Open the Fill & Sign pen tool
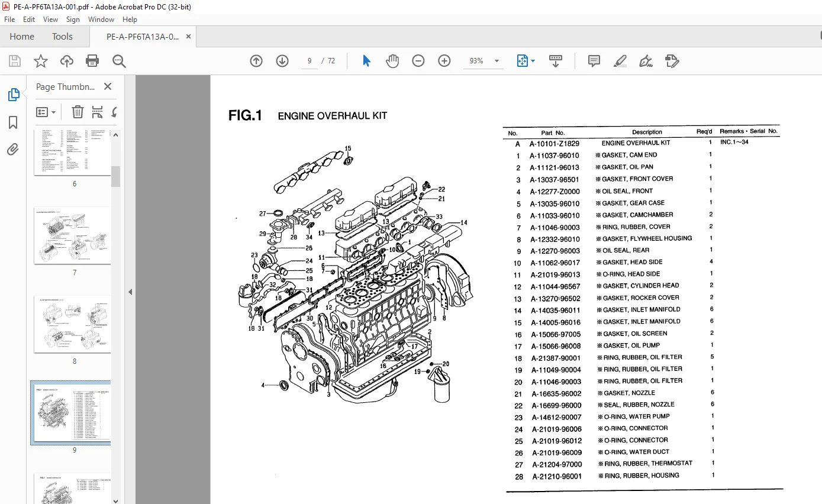 646,61
